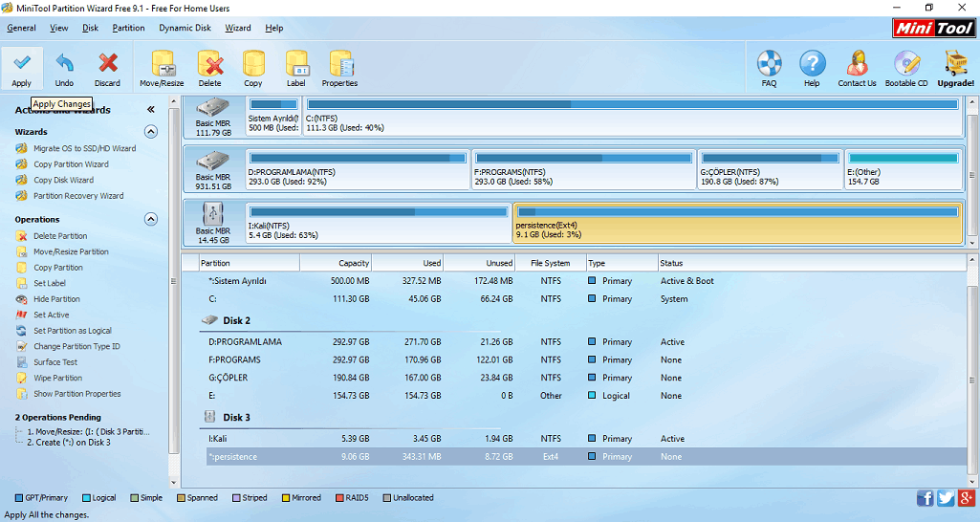Choose Copy Partition in Operations list

pyautogui.click(x=57, y=267)
